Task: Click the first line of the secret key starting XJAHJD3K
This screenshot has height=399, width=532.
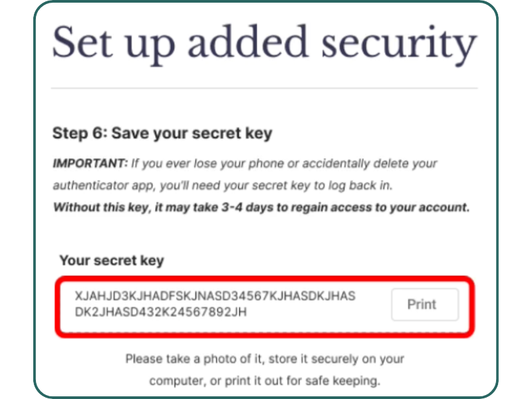Action: point(215,296)
